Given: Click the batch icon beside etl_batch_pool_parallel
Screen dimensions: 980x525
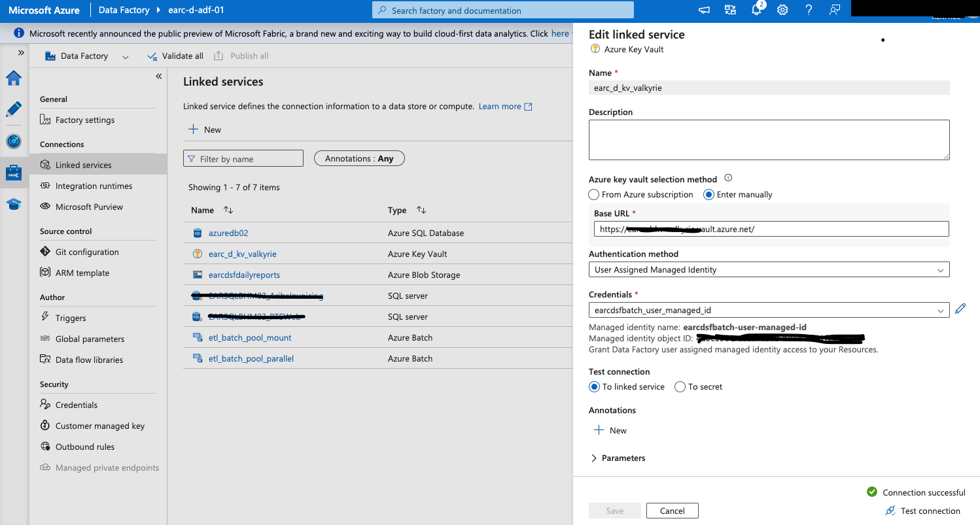Looking at the screenshot, I should (198, 358).
